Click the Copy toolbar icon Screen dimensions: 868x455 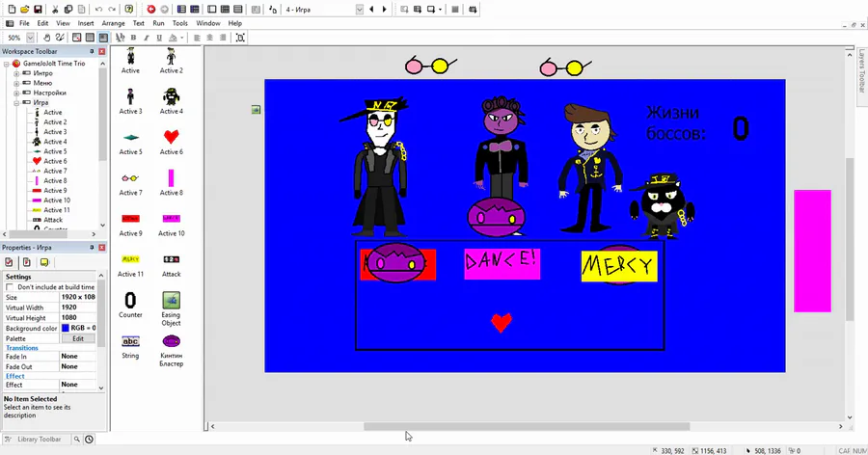[x=68, y=10]
